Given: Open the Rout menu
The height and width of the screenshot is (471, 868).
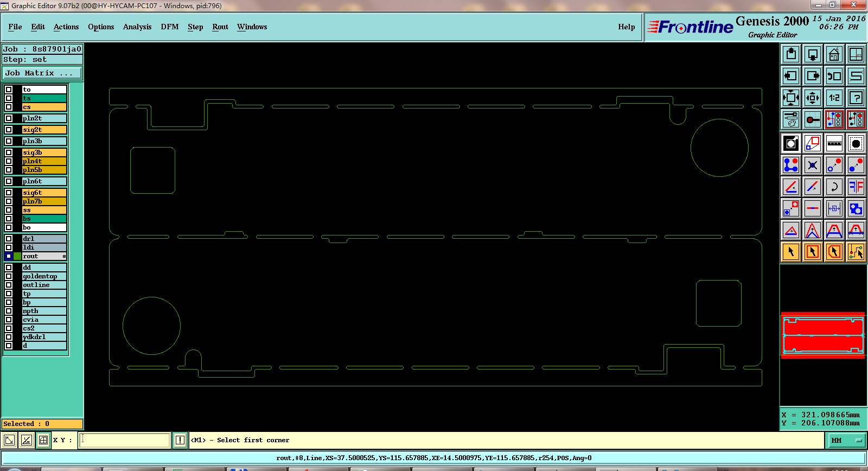Looking at the screenshot, I should pyautogui.click(x=220, y=27).
